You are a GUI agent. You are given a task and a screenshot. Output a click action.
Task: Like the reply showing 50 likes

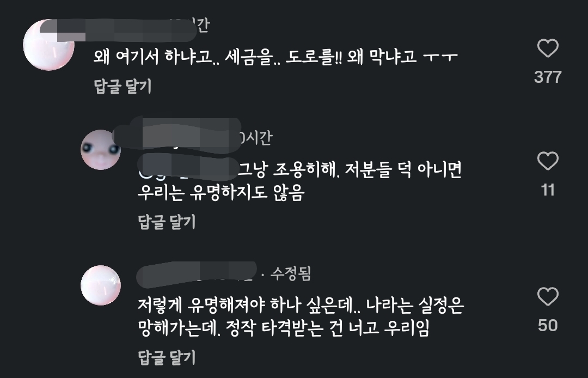coord(548,296)
